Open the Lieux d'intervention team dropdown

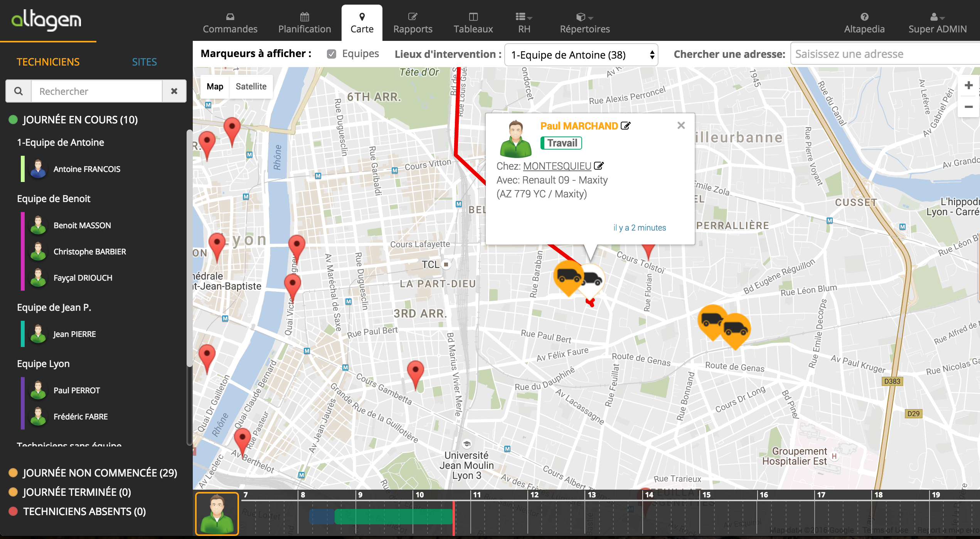(581, 55)
